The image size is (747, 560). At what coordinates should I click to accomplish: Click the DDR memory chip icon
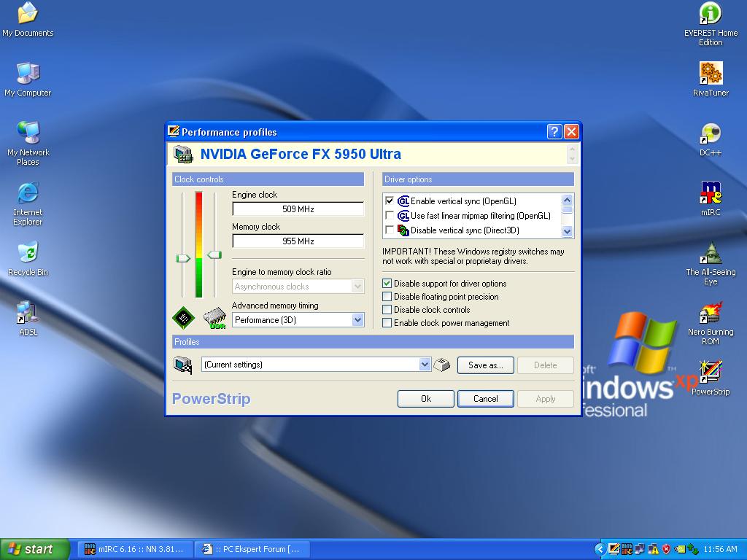click(x=214, y=318)
